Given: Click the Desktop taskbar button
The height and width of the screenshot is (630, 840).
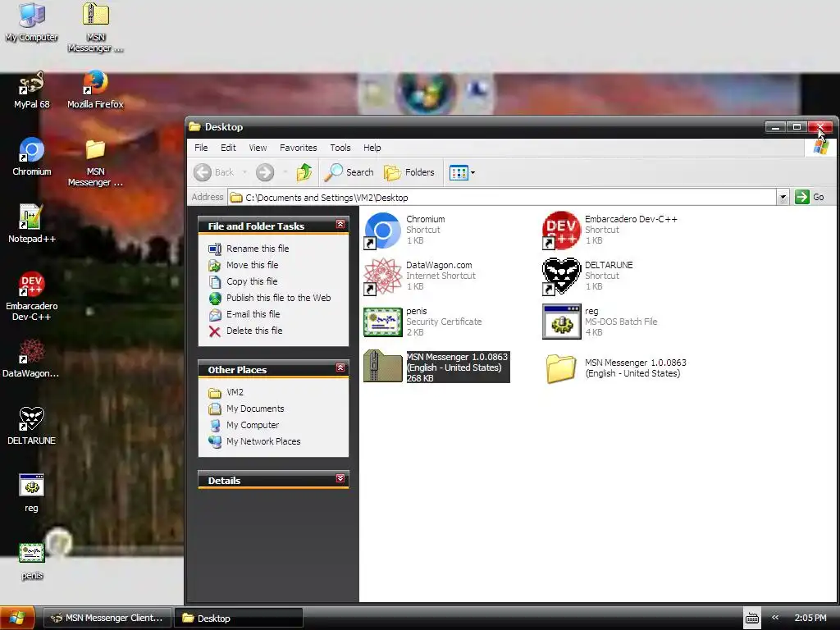Looking at the screenshot, I should [x=238, y=618].
